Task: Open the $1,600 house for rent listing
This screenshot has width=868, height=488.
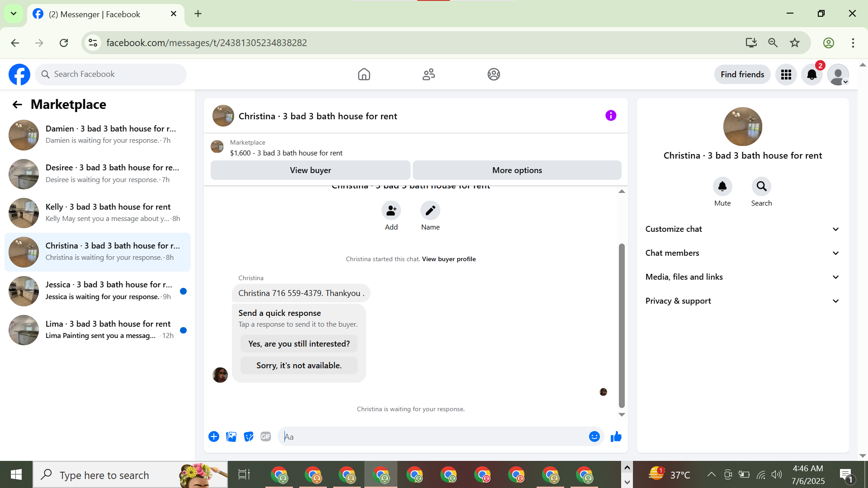Action: pos(286,153)
